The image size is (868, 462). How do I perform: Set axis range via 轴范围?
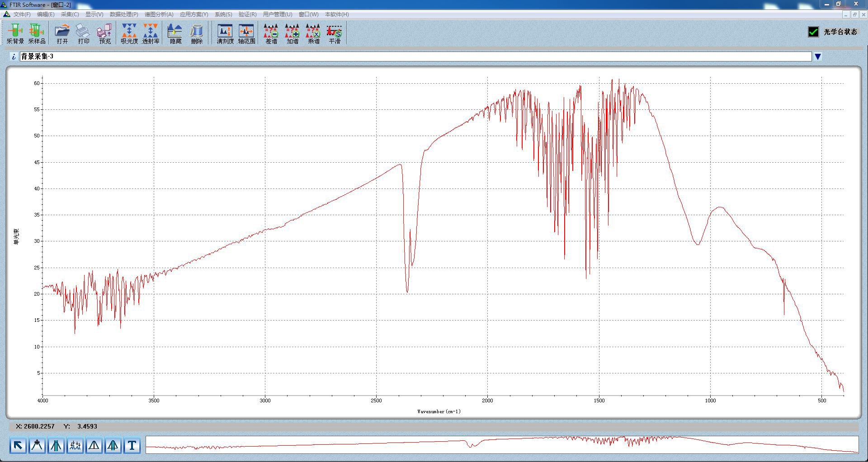coord(247,33)
